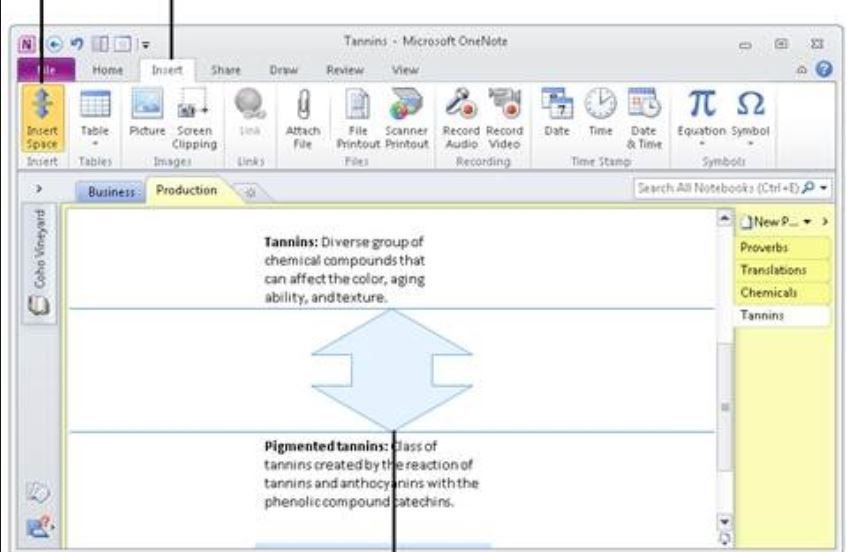Image resolution: width=846 pixels, height=552 pixels.
Task: Toggle Dock to Desktop icon in title bar
Action: 100,44
